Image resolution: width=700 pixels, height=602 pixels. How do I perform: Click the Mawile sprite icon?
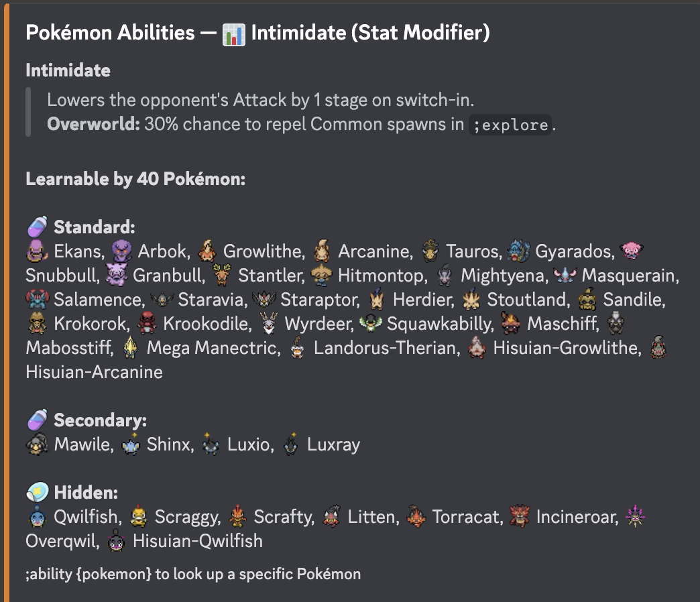[37, 444]
